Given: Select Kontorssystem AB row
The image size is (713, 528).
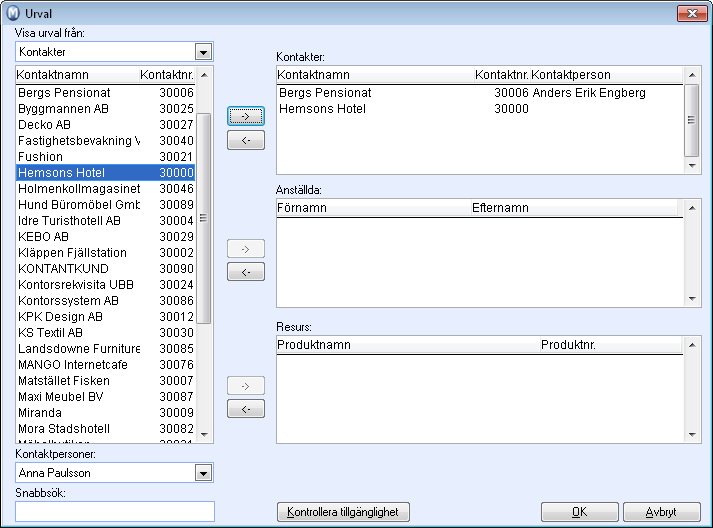Looking at the screenshot, I should pos(105,301).
